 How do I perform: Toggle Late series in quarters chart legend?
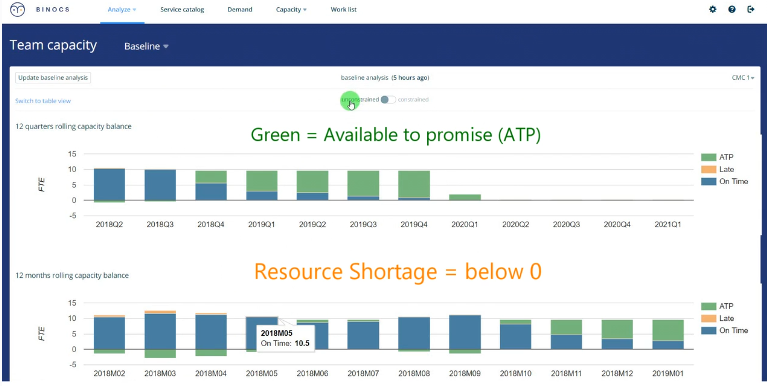tap(718, 169)
